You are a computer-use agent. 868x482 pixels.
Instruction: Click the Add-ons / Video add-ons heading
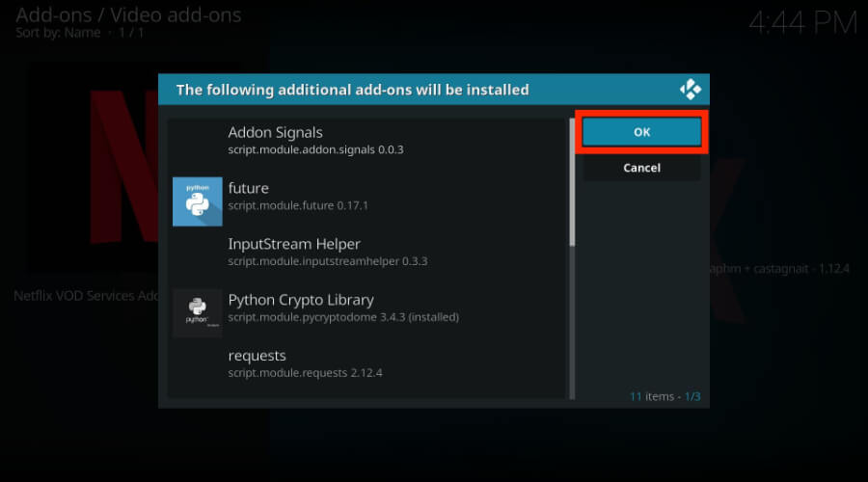point(128,14)
